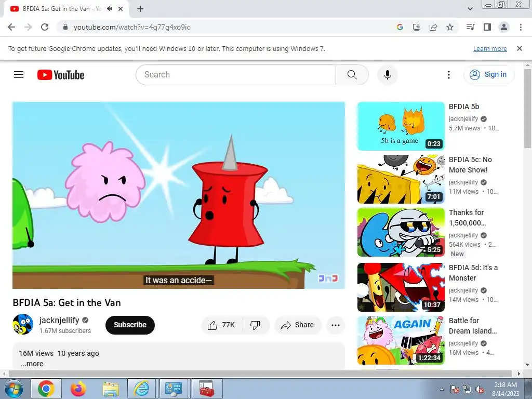Image resolution: width=532 pixels, height=399 pixels.
Task: Reload the YouTube page
Action: pyautogui.click(x=45, y=27)
